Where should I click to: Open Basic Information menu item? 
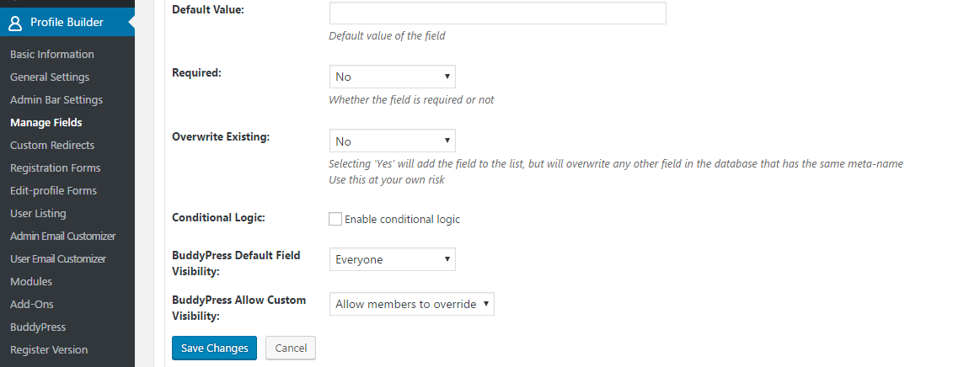point(52,55)
